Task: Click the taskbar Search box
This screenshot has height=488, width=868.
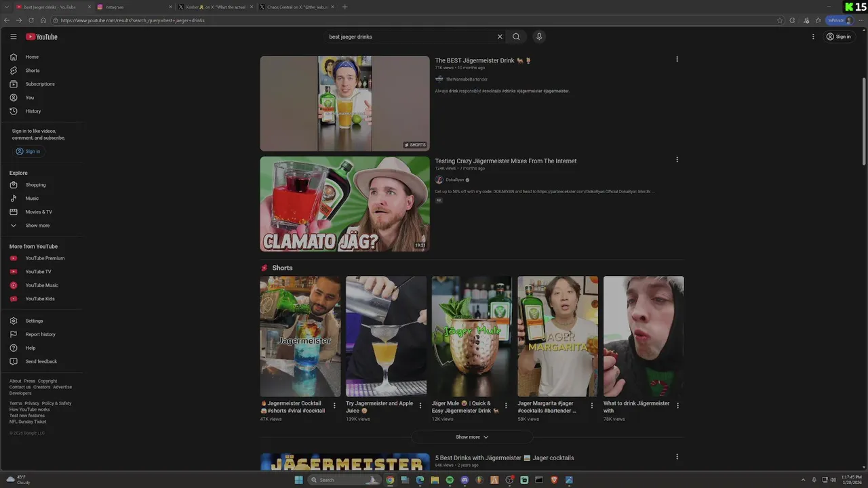Action: coord(344,480)
